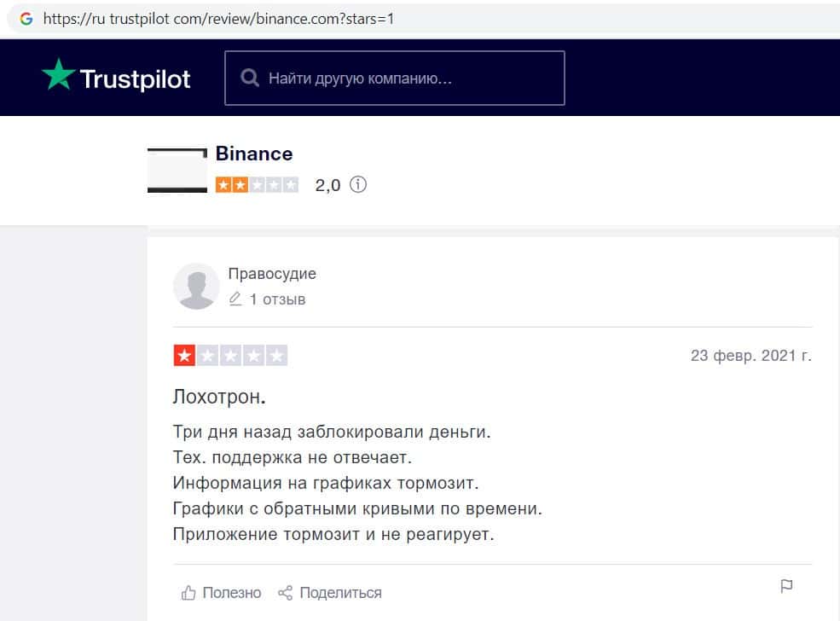Click the share icon beside Поделиться
The height and width of the screenshot is (621, 840).
[x=286, y=592]
